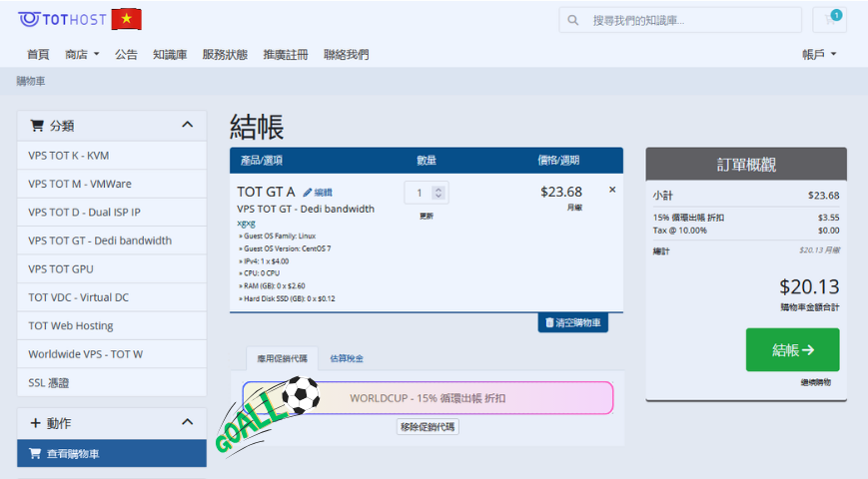The image size is (868, 479).
Task: Open VPS TOT GT - Dedi bandwidth category
Action: coord(112,240)
